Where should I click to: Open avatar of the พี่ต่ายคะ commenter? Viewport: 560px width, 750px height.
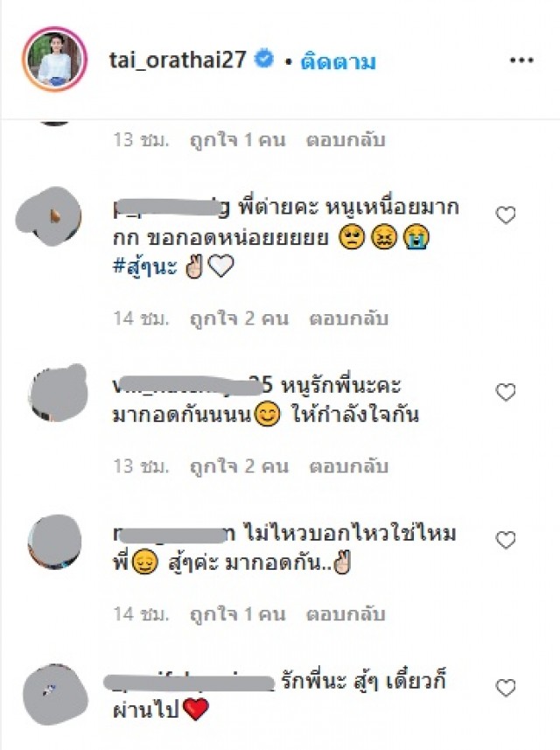(49, 216)
